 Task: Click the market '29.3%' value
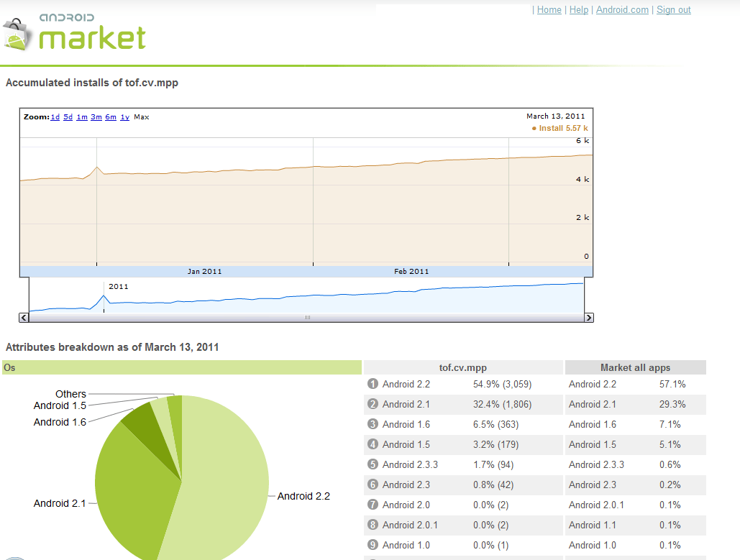672,404
